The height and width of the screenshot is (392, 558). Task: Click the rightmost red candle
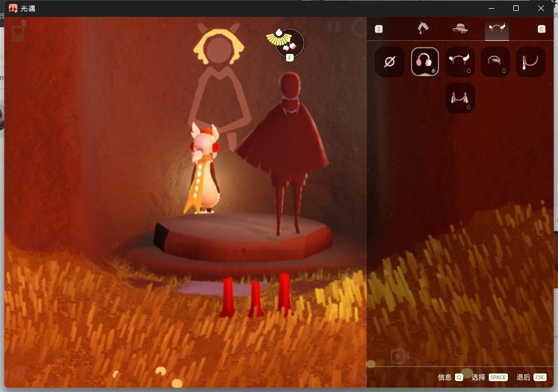[x=284, y=295]
